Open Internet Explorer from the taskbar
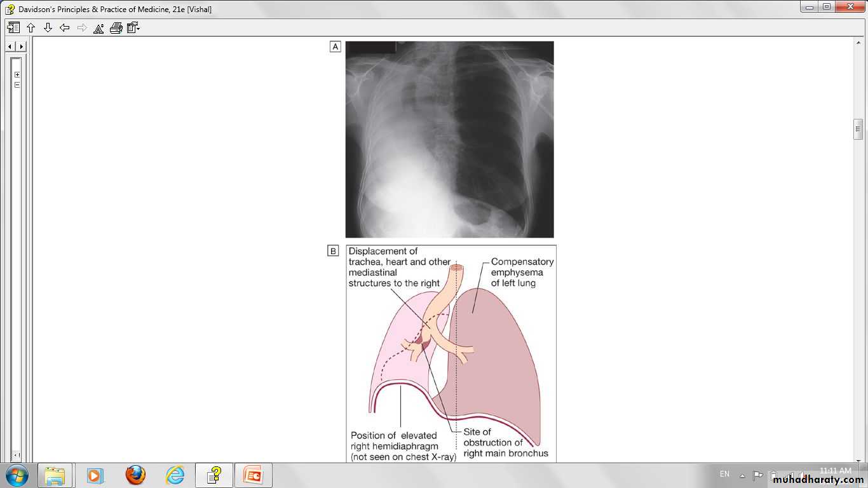This screenshot has width=868, height=488. point(175,475)
